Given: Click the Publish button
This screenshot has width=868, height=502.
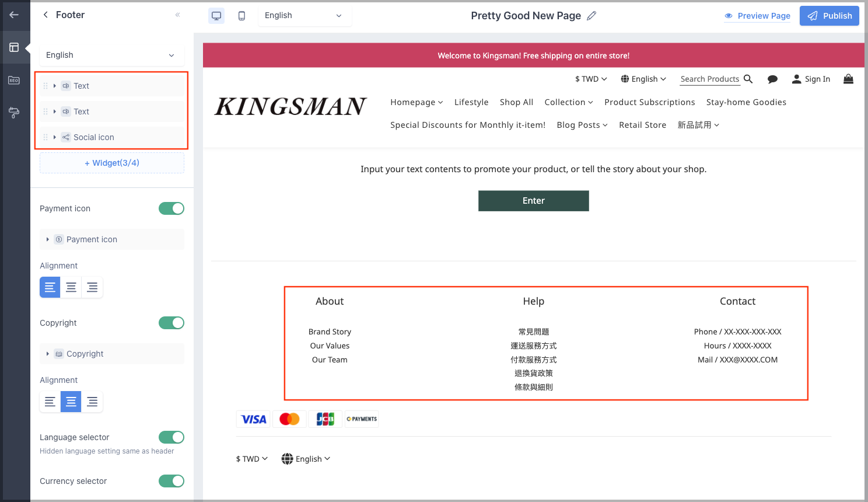Looking at the screenshot, I should pyautogui.click(x=829, y=16).
